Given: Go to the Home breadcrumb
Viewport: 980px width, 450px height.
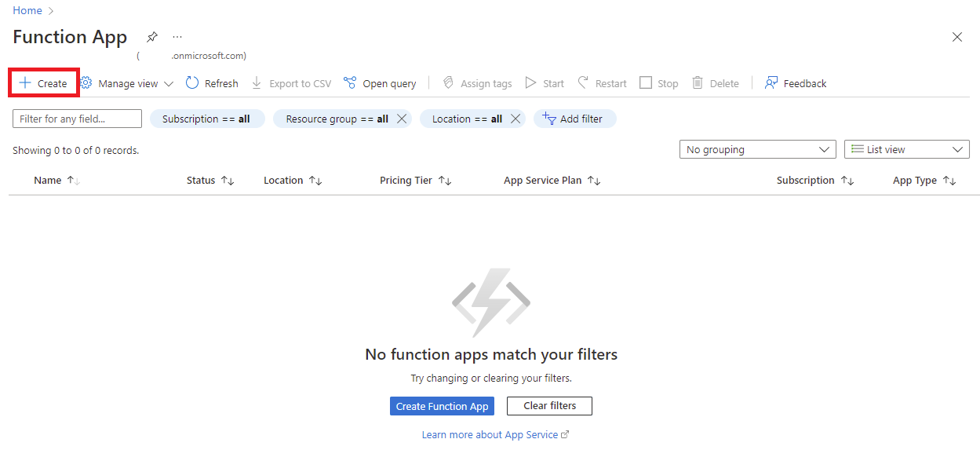Looking at the screenshot, I should 27,10.
